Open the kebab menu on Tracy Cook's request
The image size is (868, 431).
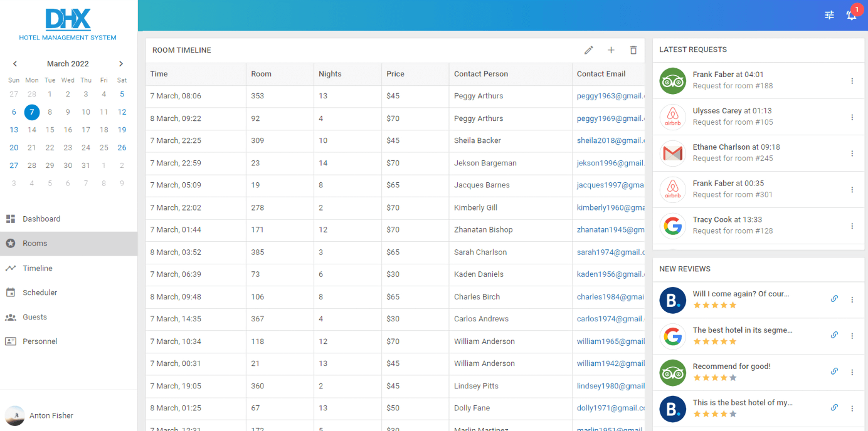pyautogui.click(x=852, y=226)
